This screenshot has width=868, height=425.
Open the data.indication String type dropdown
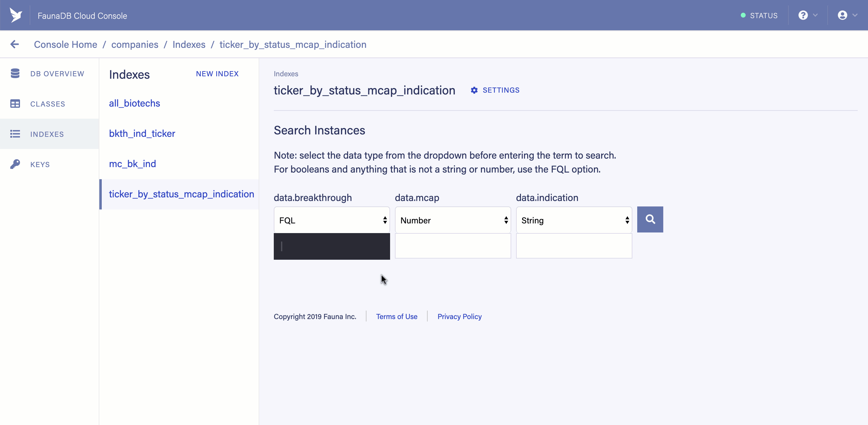(574, 220)
